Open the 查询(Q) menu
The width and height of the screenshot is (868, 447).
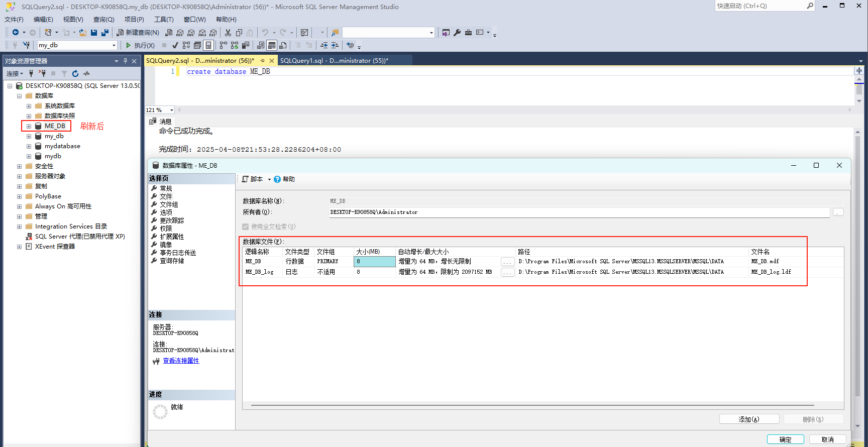click(104, 19)
